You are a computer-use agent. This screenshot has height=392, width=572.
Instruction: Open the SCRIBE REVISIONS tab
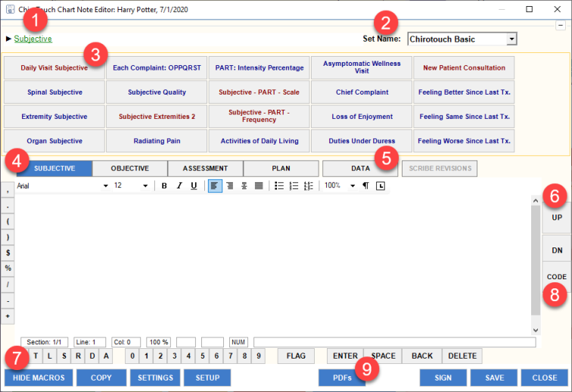point(440,169)
